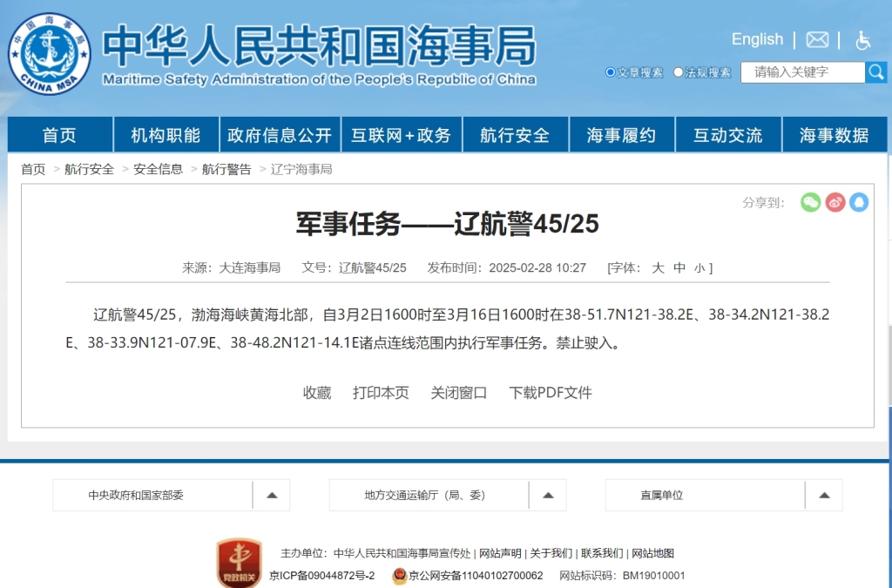The width and height of the screenshot is (892, 588).
Task: Click the blue magnifier search button
Action: (876, 72)
